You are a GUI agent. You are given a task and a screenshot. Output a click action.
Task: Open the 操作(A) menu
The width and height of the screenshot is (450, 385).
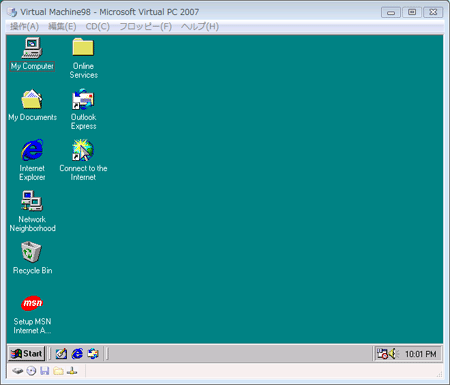24,26
